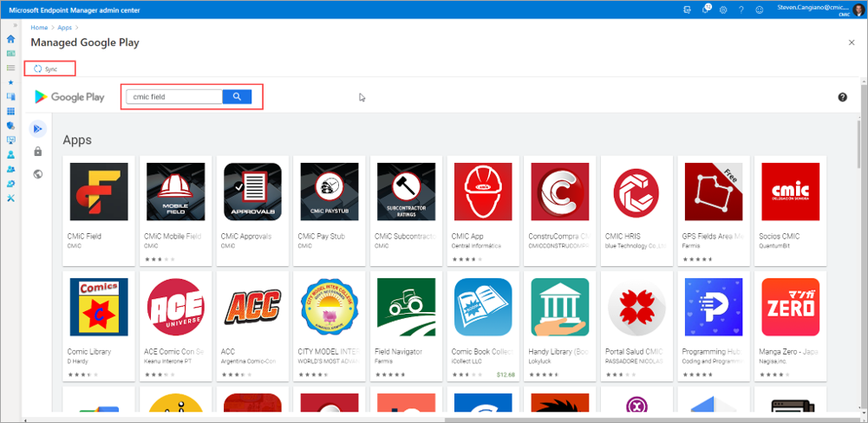This screenshot has width=868, height=423.
Task: Open the feedback smiley icon
Action: pyautogui.click(x=760, y=10)
